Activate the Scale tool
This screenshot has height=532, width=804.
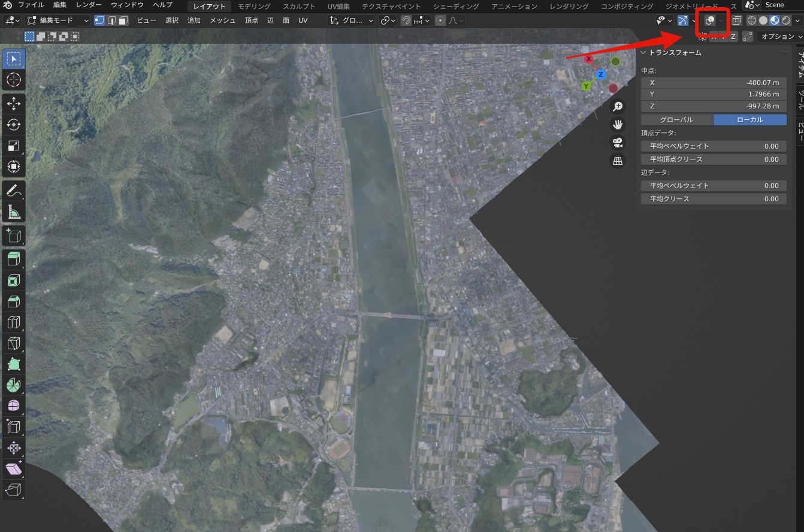coord(14,146)
